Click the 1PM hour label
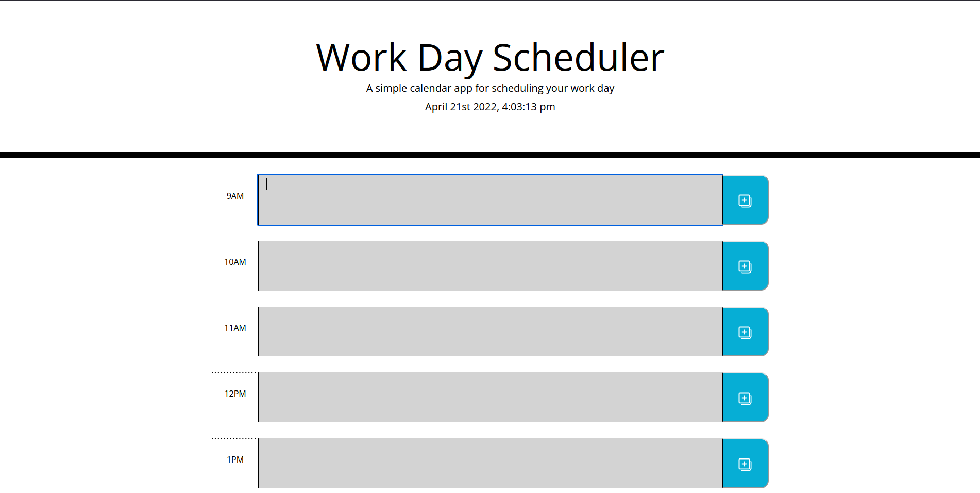 click(x=235, y=460)
